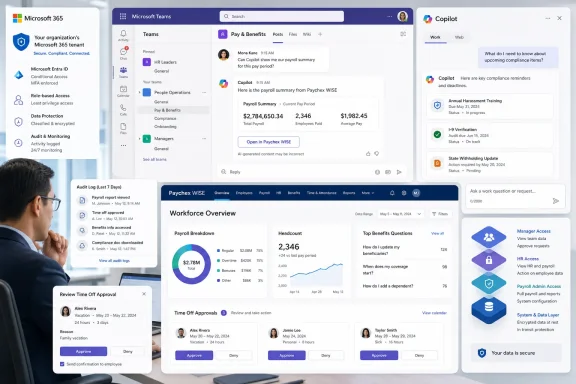Open Paychex WISE notifications bell
The width and height of the screenshot is (576, 384).
tap(392, 193)
